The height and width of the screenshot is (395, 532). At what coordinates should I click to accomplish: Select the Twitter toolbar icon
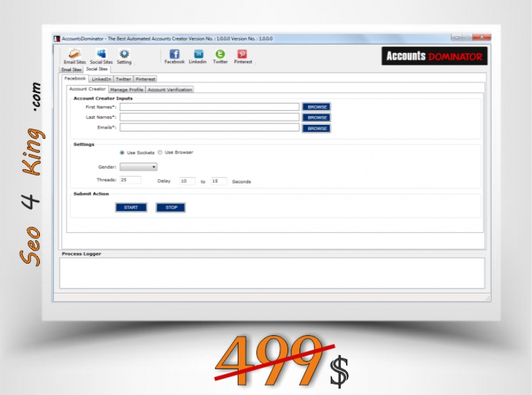220,56
